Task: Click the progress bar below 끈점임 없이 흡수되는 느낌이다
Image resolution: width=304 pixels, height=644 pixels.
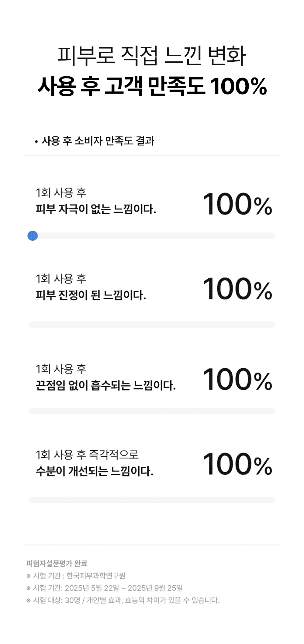Action: pos(152,411)
